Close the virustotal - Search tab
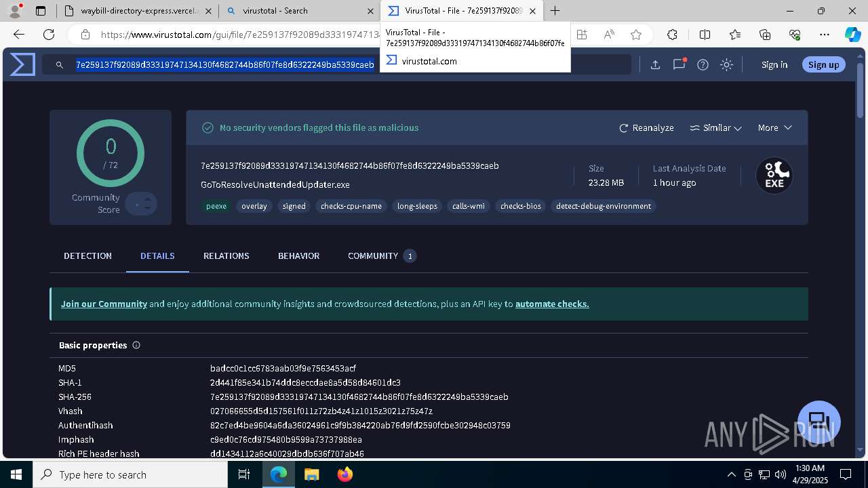This screenshot has width=868, height=488. pyautogui.click(x=370, y=11)
